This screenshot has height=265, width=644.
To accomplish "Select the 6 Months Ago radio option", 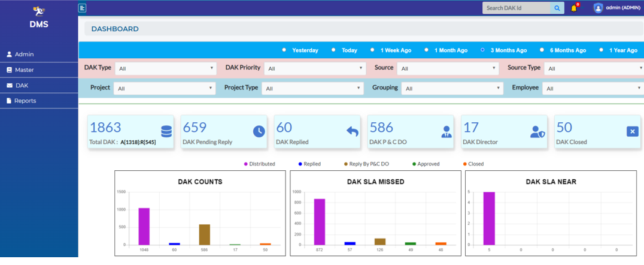I will [x=542, y=50].
